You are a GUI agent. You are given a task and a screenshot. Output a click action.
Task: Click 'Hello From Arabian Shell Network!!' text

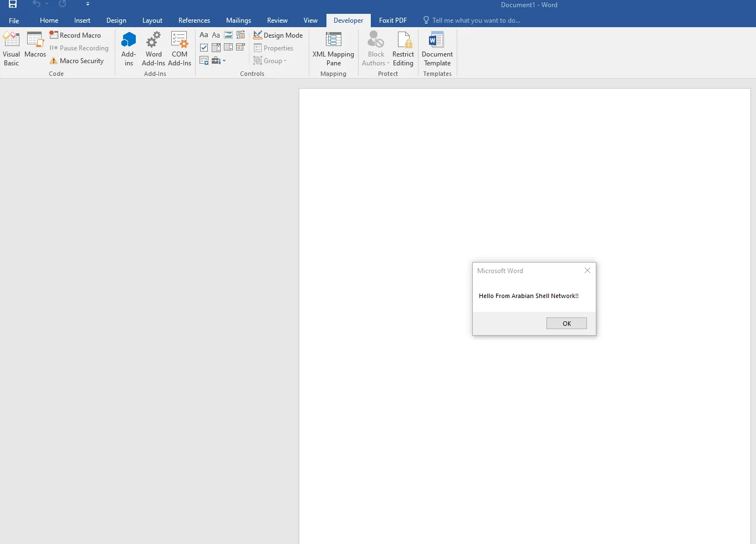click(x=529, y=296)
